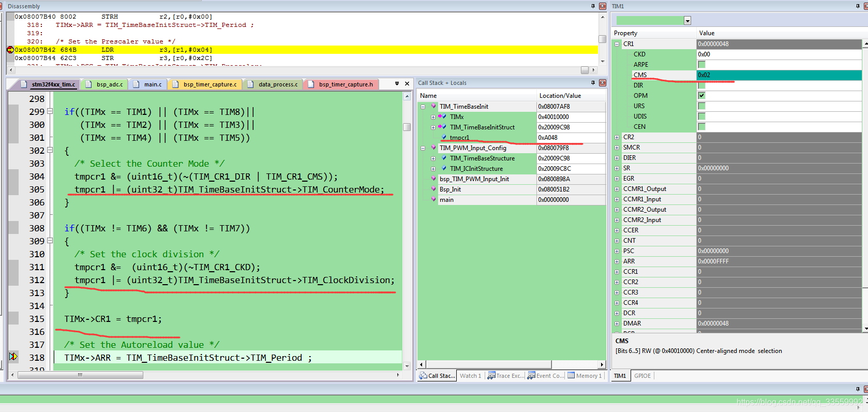Expand the DIER register group
This screenshot has width=868, height=412.
point(617,158)
